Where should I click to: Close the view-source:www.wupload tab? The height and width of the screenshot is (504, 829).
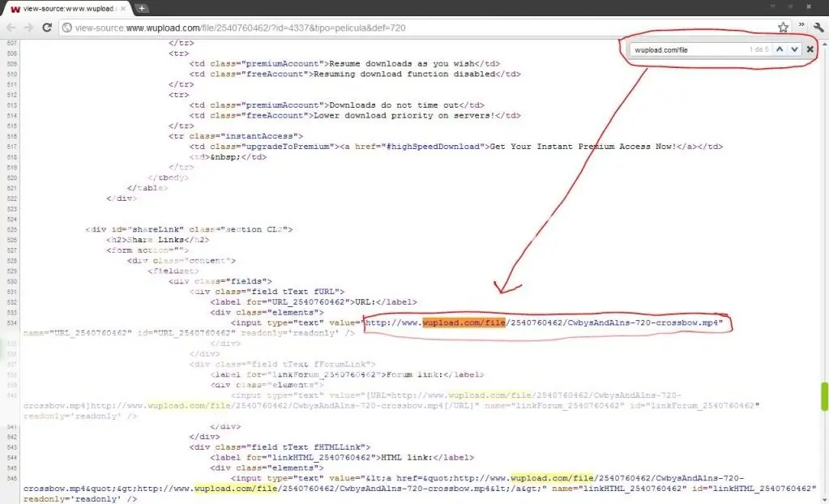(x=123, y=8)
